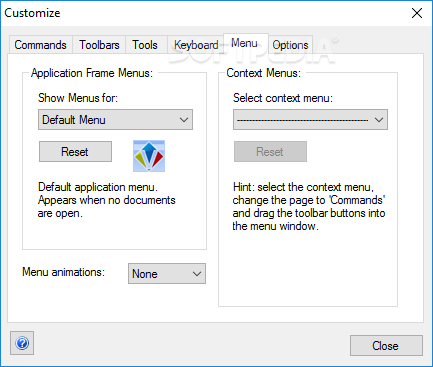Open the Options tab
The width and height of the screenshot is (433, 367).
[290, 45]
